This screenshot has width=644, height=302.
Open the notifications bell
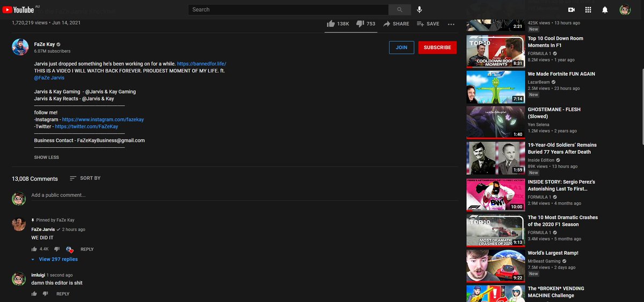click(605, 10)
